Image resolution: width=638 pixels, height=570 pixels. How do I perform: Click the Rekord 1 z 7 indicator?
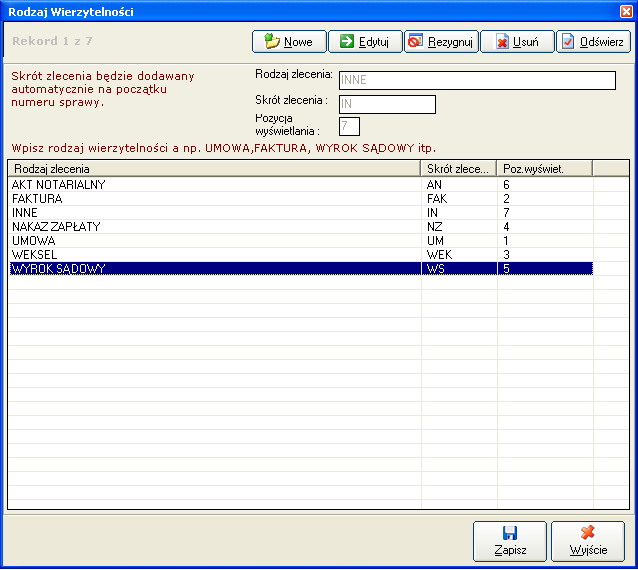click(x=52, y=41)
